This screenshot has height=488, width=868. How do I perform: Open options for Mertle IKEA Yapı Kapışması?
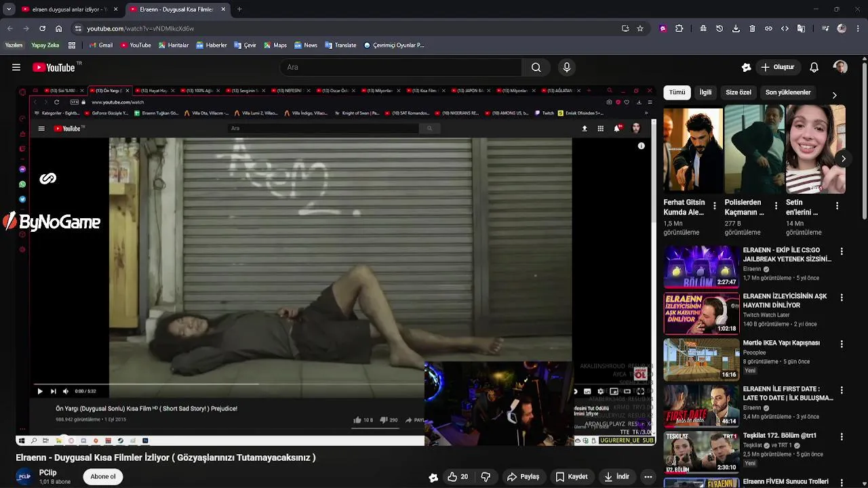[x=842, y=344]
